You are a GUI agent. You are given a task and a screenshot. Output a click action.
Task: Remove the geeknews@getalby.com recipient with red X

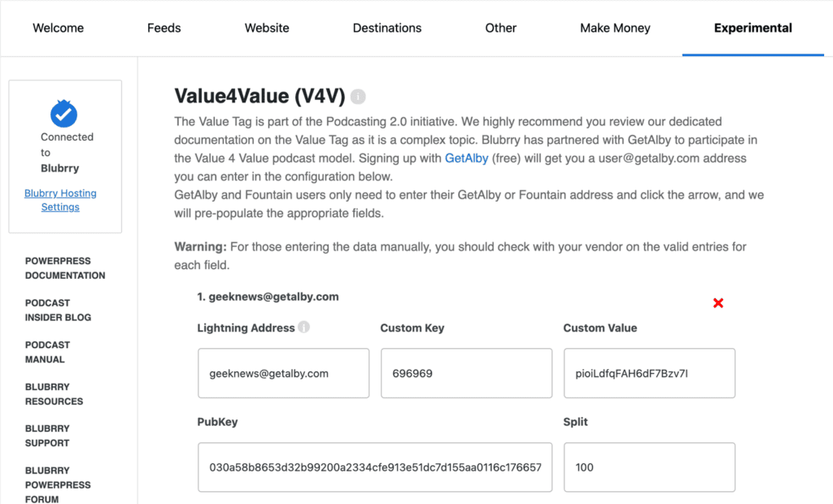pos(718,303)
